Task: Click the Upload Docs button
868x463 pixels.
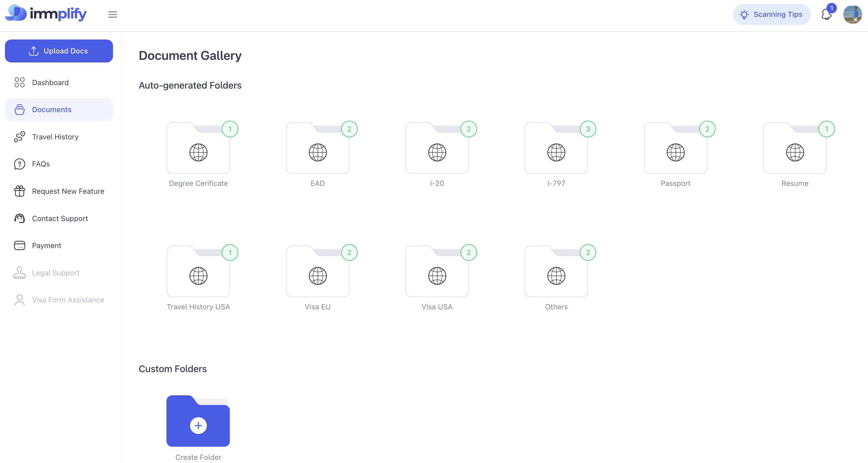Action: (x=59, y=51)
